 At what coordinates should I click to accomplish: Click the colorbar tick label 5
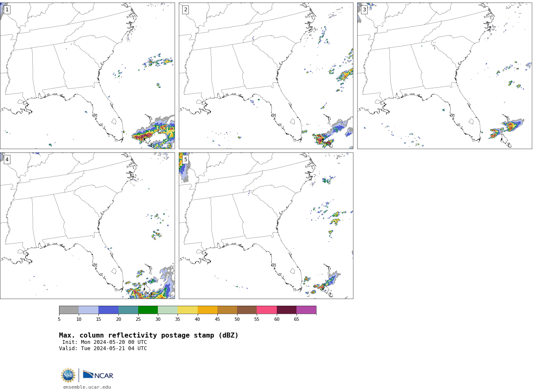pyautogui.click(x=59, y=320)
